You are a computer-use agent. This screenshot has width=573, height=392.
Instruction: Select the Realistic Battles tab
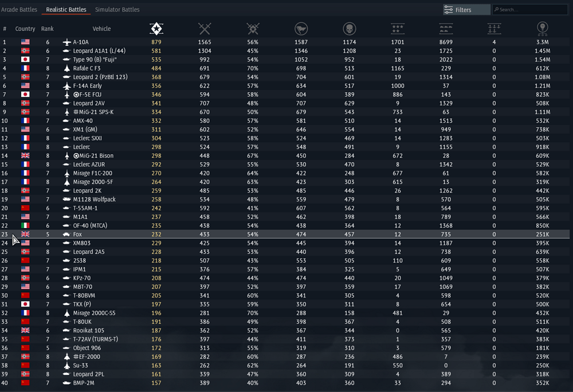[66, 10]
